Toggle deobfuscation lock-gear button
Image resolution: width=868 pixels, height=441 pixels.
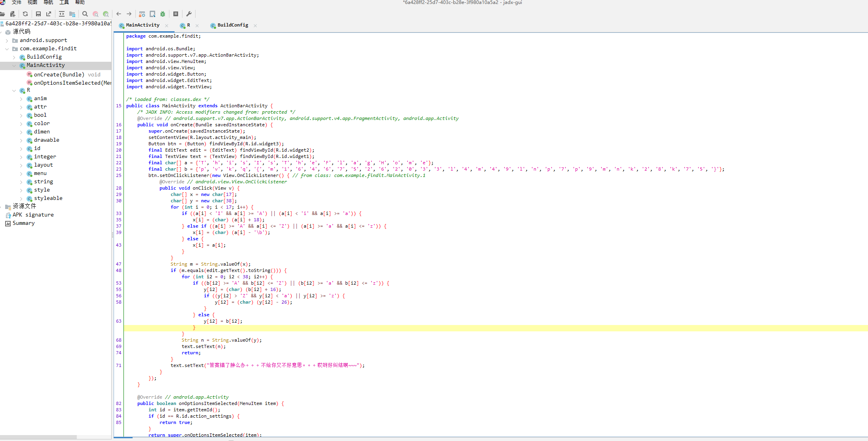[142, 14]
